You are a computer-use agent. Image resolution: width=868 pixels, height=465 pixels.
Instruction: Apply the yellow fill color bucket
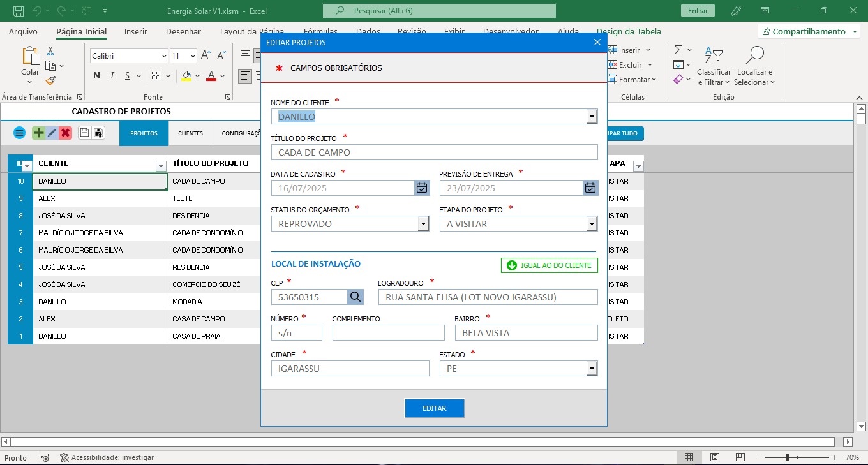(186, 76)
